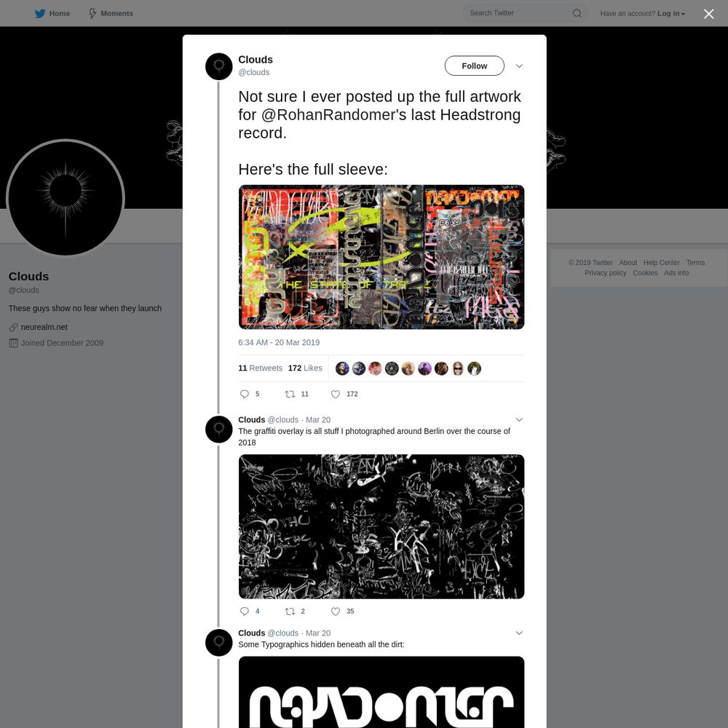Like the main tweet with 172 likes
Viewport: 728px width, 728px height.
tap(335, 394)
